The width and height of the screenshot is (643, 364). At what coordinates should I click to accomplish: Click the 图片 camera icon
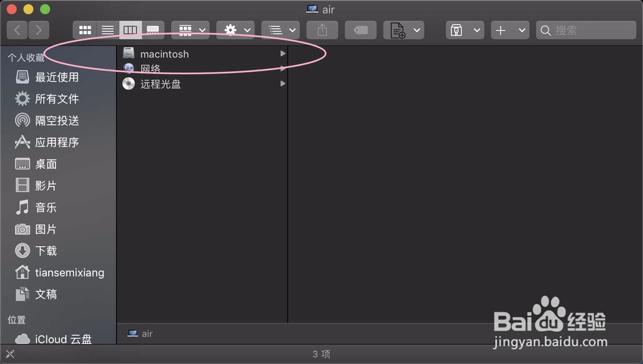[22, 229]
